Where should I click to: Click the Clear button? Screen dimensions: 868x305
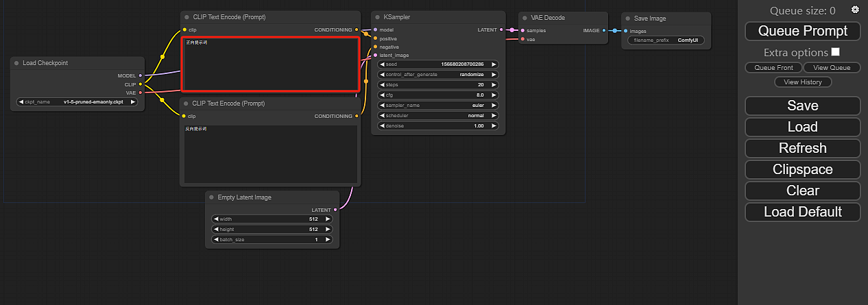[x=802, y=191]
